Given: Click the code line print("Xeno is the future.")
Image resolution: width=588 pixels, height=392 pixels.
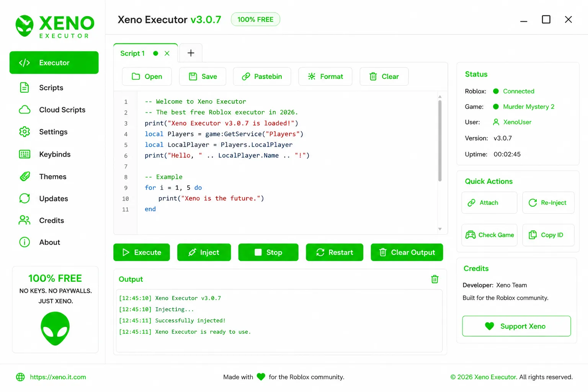Looking at the screenshot, I should [211, 198].
